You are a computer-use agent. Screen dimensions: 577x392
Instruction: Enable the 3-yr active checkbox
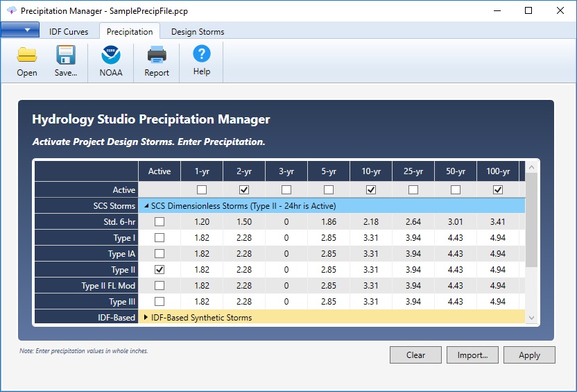coord(286,189)
